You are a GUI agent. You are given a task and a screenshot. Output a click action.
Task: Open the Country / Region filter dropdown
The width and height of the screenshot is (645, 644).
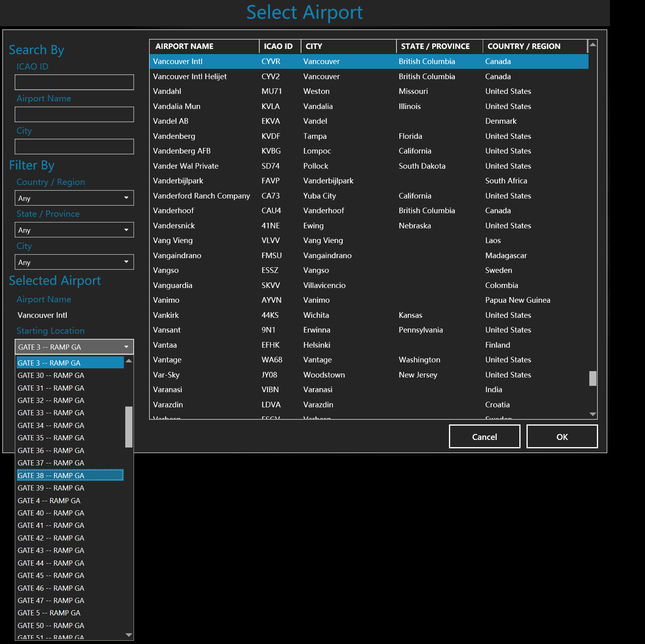(x=74, y=198)
